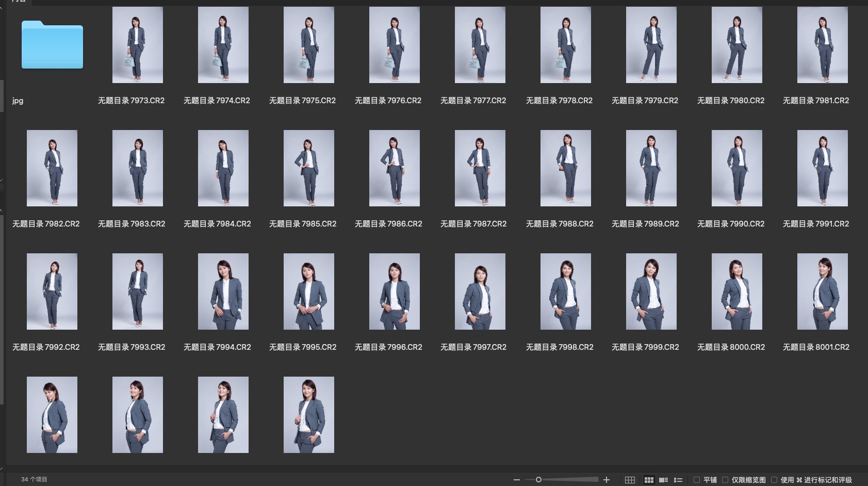Click the plus icon to enlarge thumbnails
This screenshot has width=868, height=486.
[607, 480]
